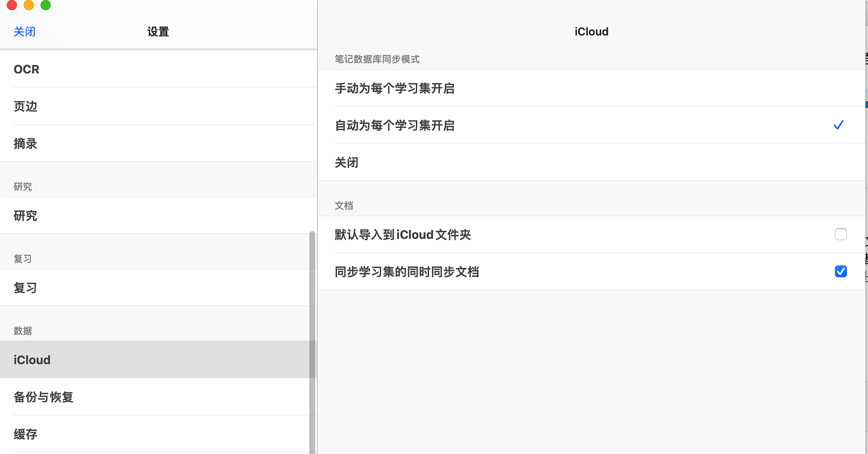Click the yellow minimize window button
868x454 pixels.
click(28, 5)
